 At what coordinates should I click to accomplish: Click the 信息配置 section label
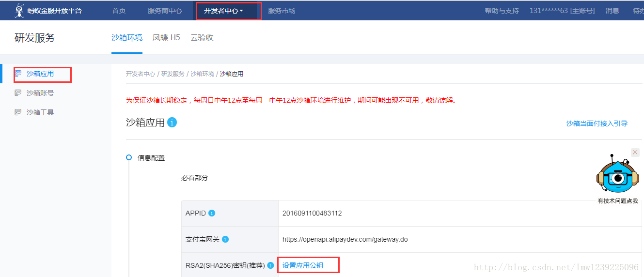[x=151, y=158]
